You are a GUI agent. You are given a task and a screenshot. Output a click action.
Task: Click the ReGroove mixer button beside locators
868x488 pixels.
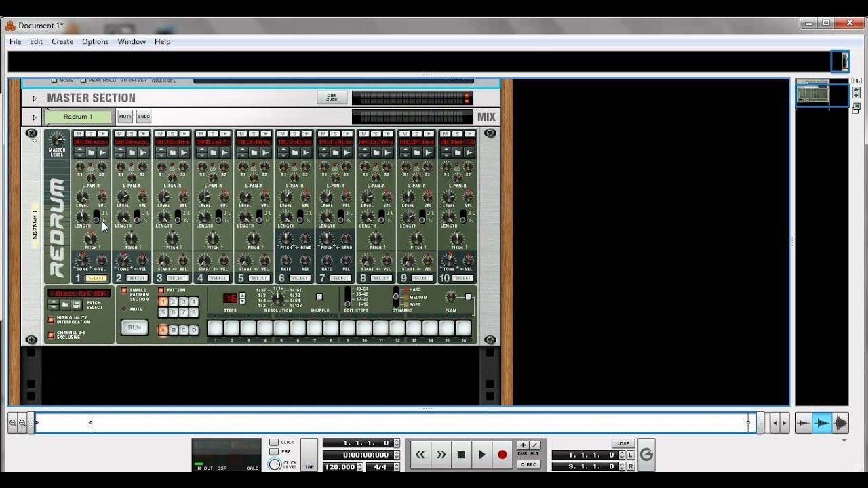646,455
